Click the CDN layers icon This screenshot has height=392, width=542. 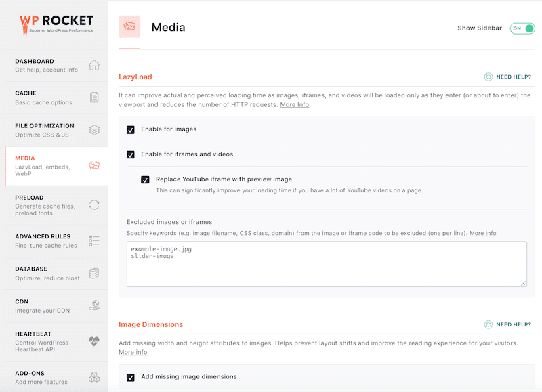pos(95,305)
